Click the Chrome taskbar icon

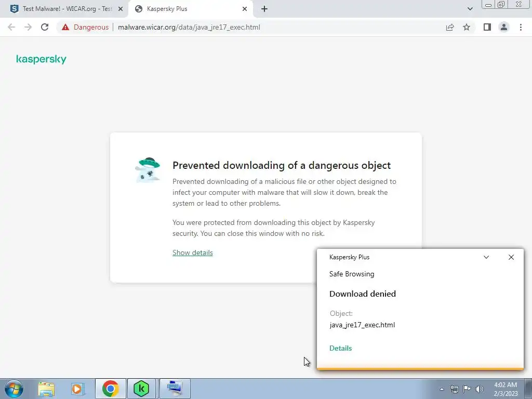click(x=110, y=389)
